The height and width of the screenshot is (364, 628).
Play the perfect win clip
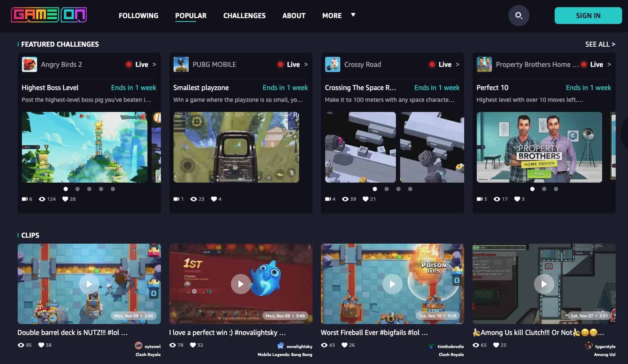(x=241, y=284)
